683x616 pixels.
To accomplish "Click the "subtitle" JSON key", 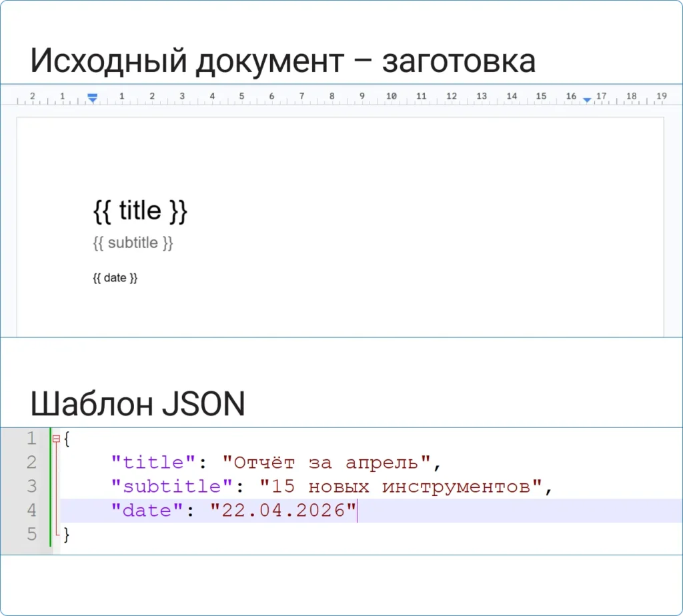I will pos(172,486).
